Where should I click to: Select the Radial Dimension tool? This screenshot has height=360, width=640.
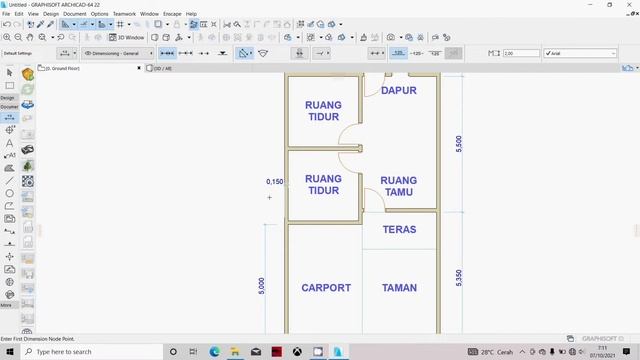[x=9, y=130]
